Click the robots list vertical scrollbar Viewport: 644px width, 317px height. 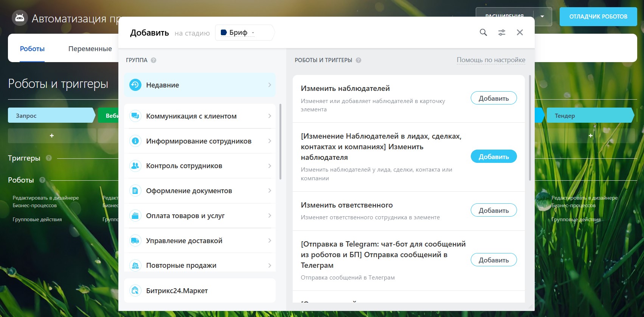pyautogui.click(x=529, y=129)
